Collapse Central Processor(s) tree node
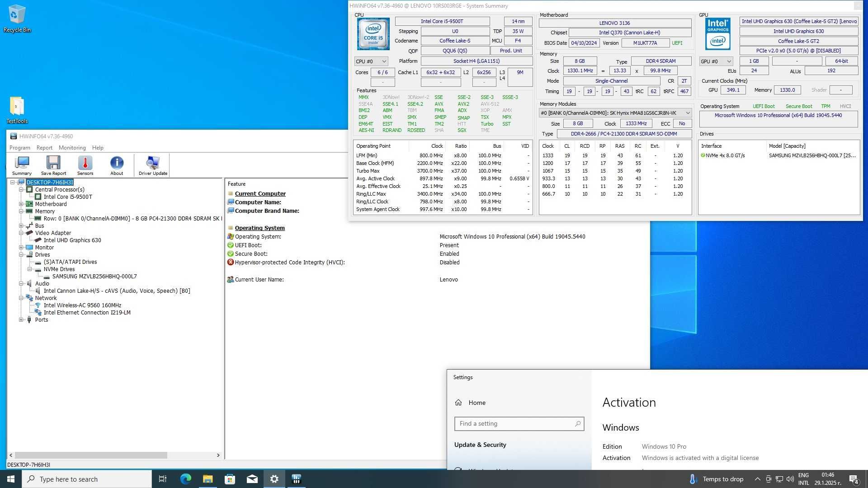 coord(21,190)
